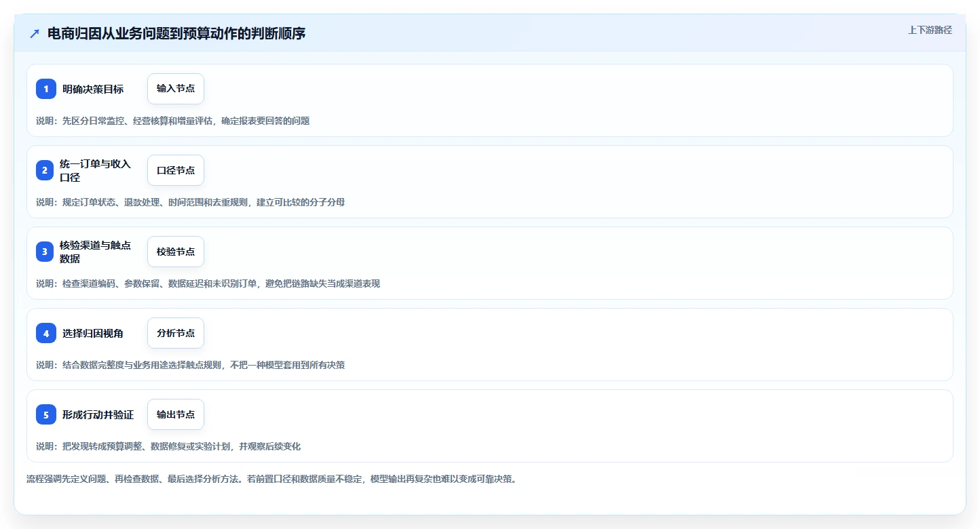Click the 上下游路径 label

[930, 30]
